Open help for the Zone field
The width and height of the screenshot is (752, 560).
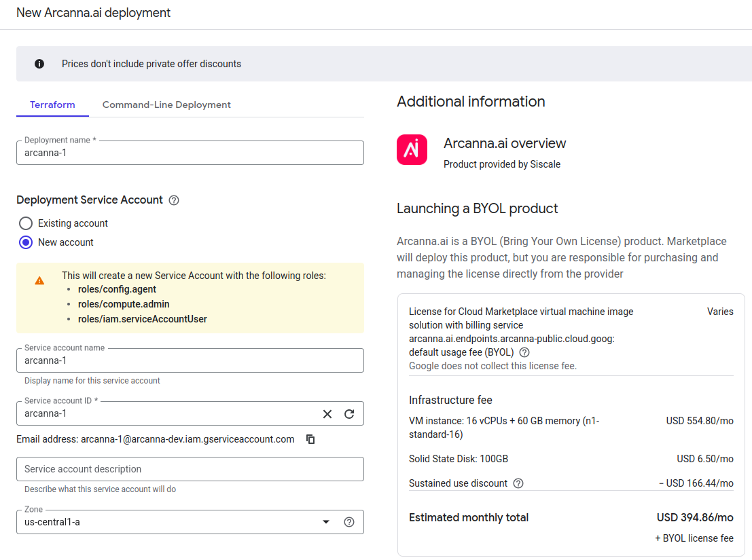coord(349,522)
